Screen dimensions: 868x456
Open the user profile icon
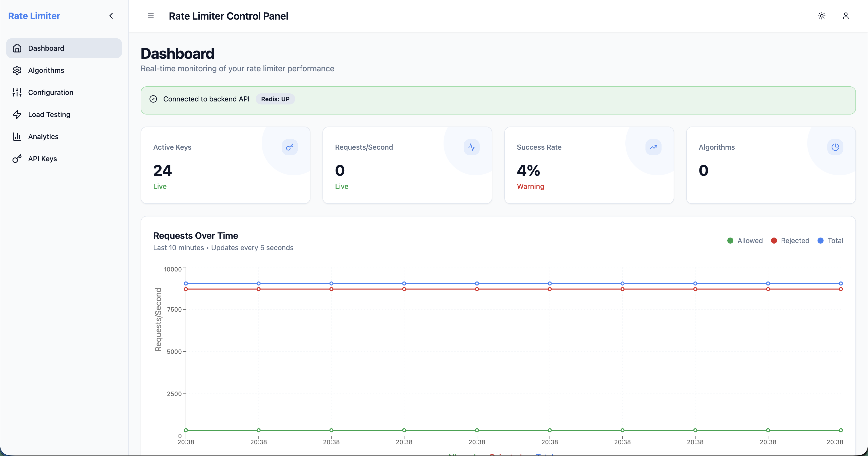click(846, 16)
